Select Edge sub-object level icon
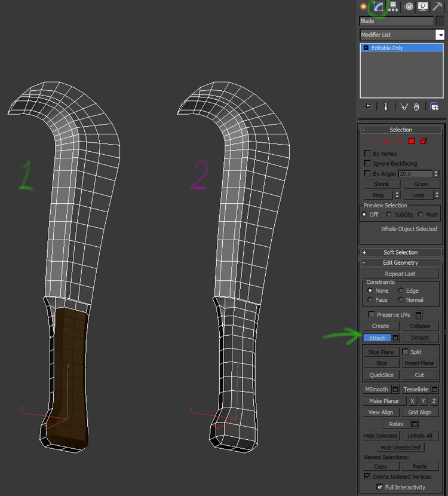The width and height of the screenshot is (448, 496). click(387, 141)
